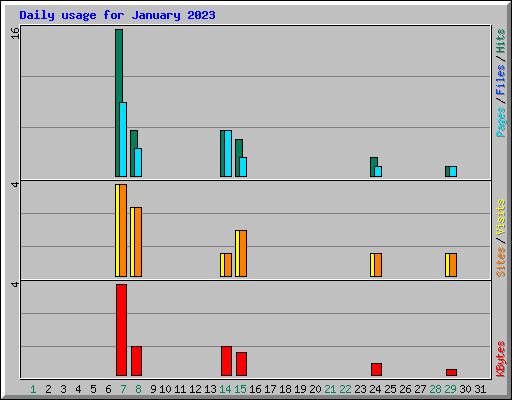Click the "Visits" legend label
Screen dimensions: 512x400
click(500, 217)
